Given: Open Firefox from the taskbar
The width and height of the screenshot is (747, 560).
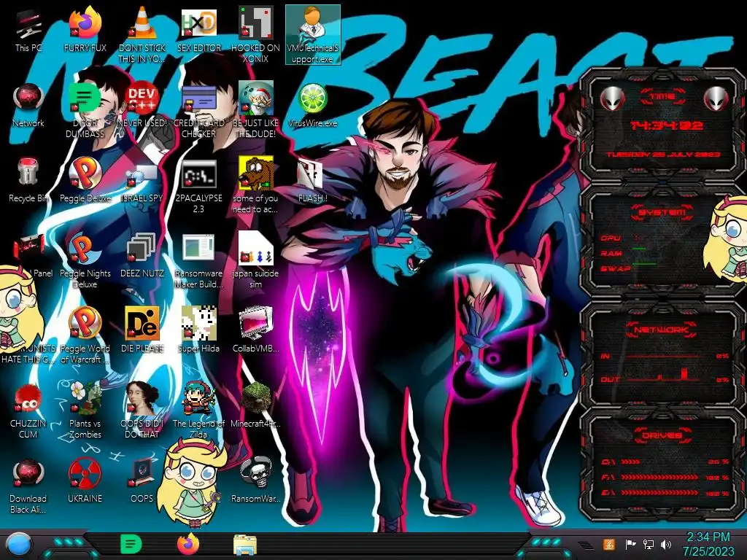Looking at the screenshot, I should 188,544.
